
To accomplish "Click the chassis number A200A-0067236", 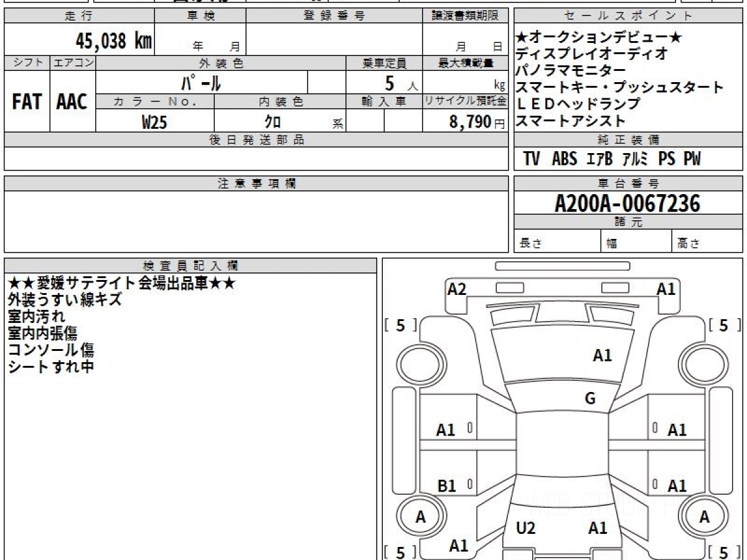I will [627, 203].
